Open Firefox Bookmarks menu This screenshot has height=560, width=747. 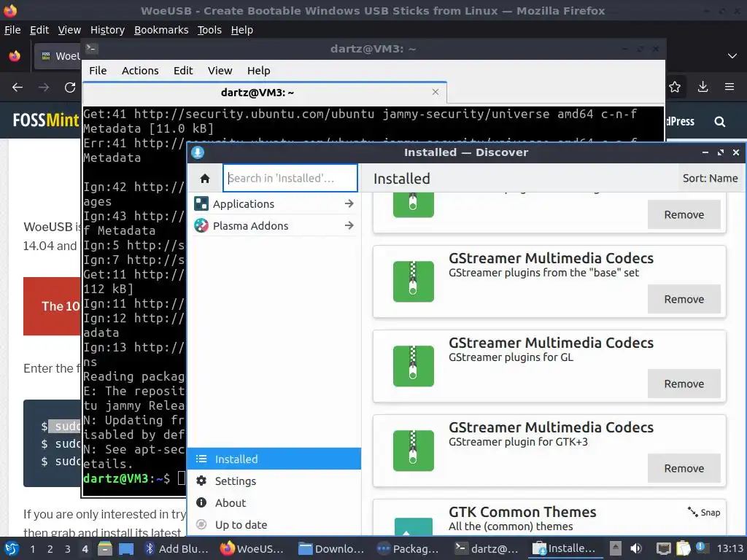(161, 30)
